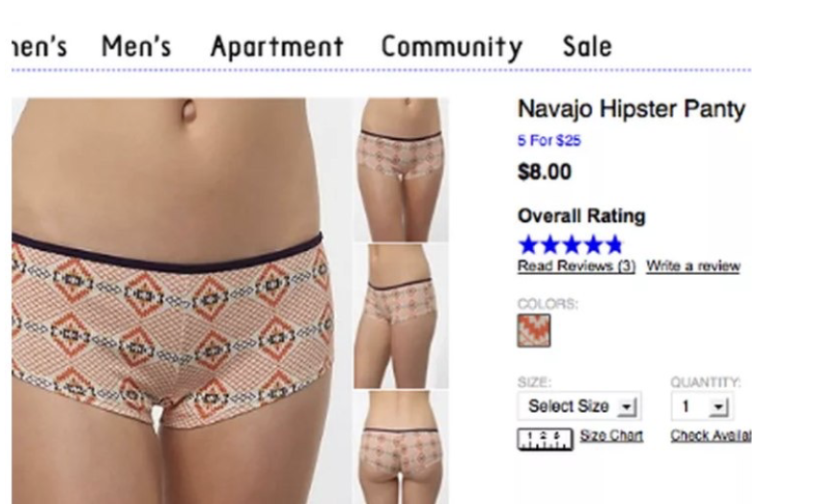Image resolution: width=813 pixels, height=504 pixels.
Task: Open the partially visible Women's menu
Action: click(39, 47)
